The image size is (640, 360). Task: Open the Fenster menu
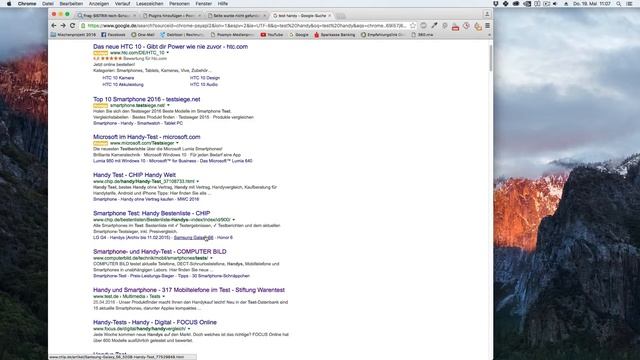click(x=203, y=4)
